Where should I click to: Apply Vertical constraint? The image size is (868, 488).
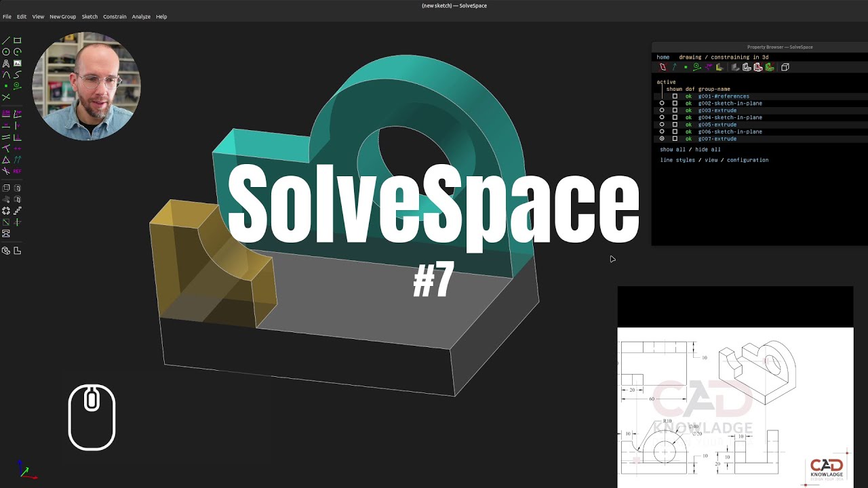pos(18,125)
